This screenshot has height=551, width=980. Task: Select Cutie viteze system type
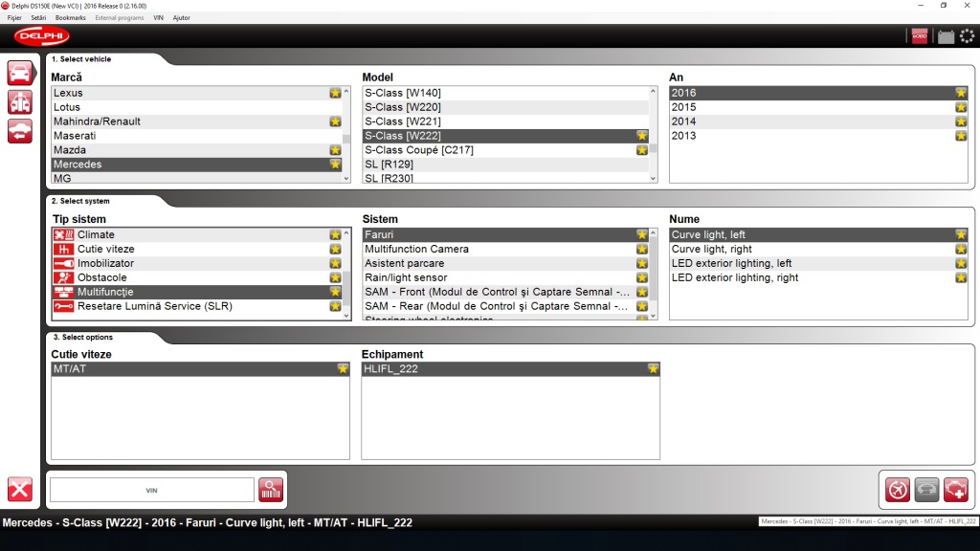(197, 250)
